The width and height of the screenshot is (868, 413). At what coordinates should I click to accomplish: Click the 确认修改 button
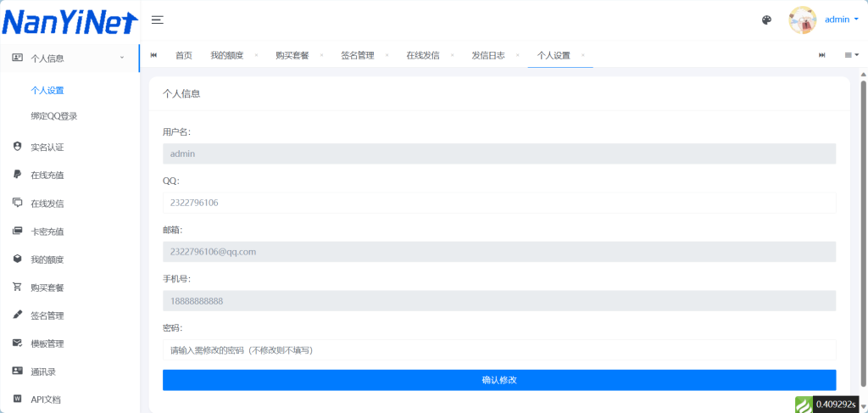tap(499, 380)
